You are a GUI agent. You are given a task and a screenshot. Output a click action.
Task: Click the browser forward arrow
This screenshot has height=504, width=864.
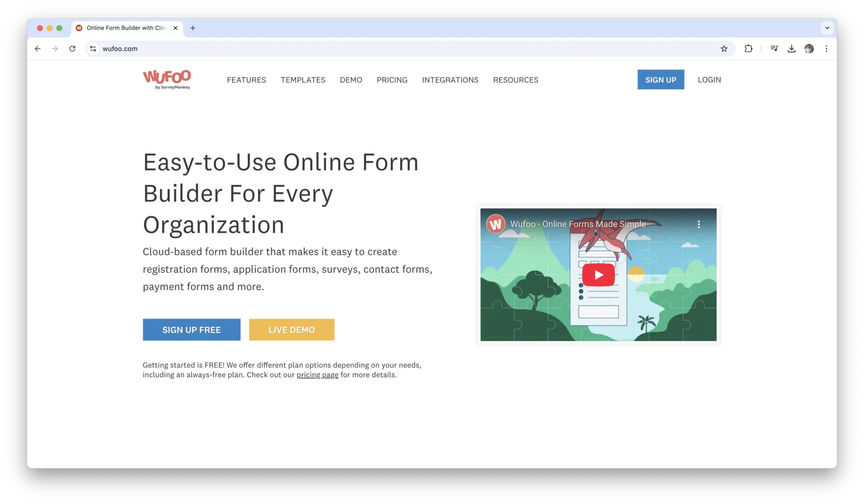coord(55,49)
